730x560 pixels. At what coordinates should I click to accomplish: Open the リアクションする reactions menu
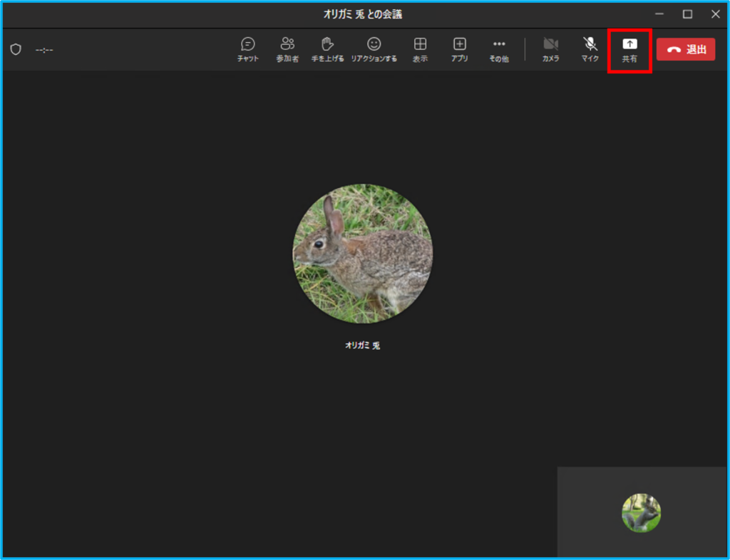point(374,50)
